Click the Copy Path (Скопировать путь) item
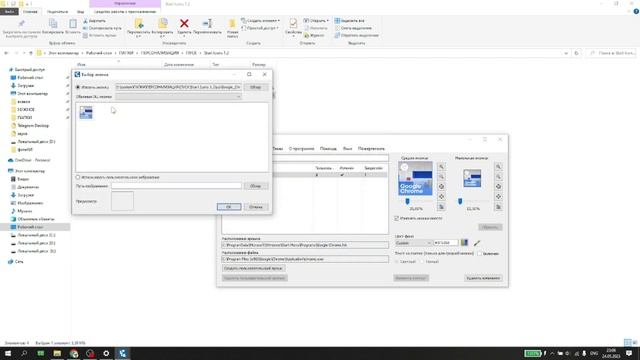The height and width of the screenshot is (360, 640). [102, 28]
